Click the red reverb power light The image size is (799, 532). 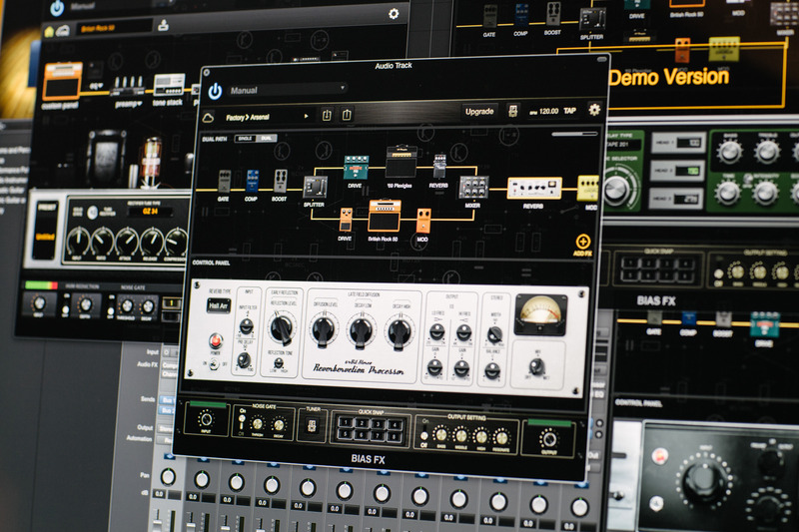pos(216,340)
